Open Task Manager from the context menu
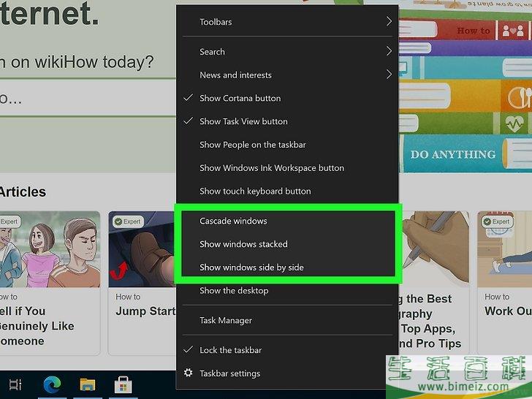This screenshot has width=532, height=399. [x=287, y=320]
